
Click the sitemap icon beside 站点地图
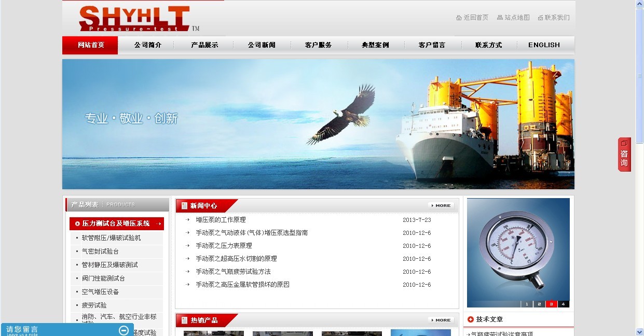[x=500, y=18]
